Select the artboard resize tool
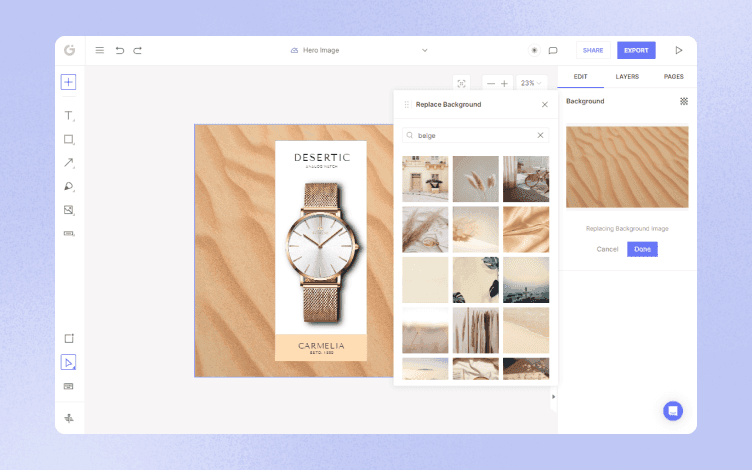This screenshot has width=752, height=470. coord(69,339)
